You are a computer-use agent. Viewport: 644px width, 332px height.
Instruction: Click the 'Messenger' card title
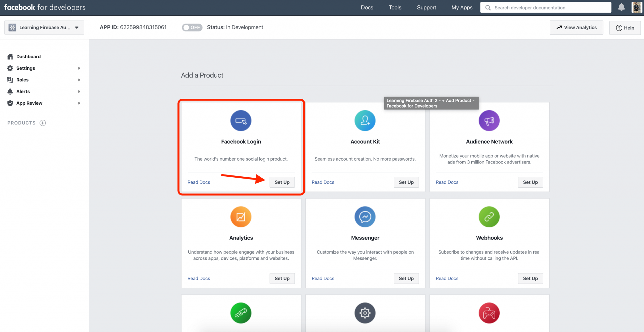(365, 238)
